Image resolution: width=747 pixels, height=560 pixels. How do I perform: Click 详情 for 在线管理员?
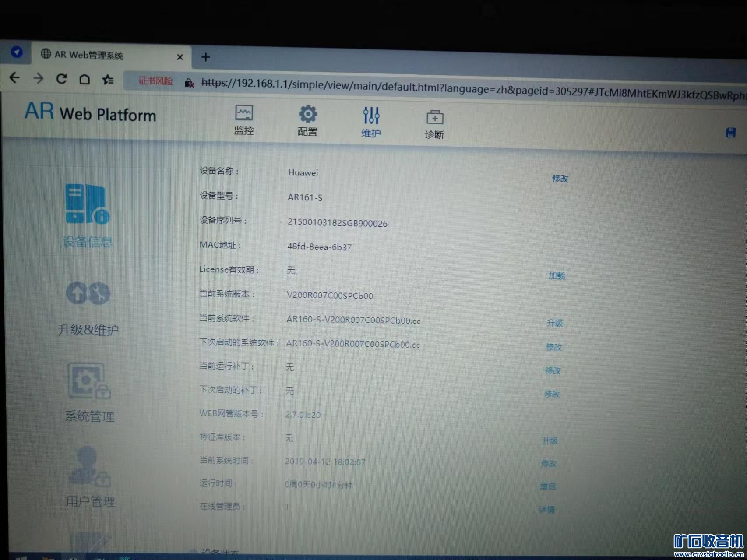547,509
